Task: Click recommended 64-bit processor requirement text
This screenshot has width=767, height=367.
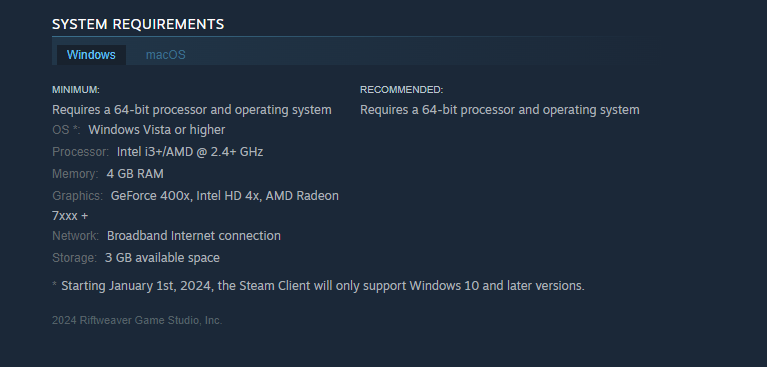Action: tap(499, 110)
